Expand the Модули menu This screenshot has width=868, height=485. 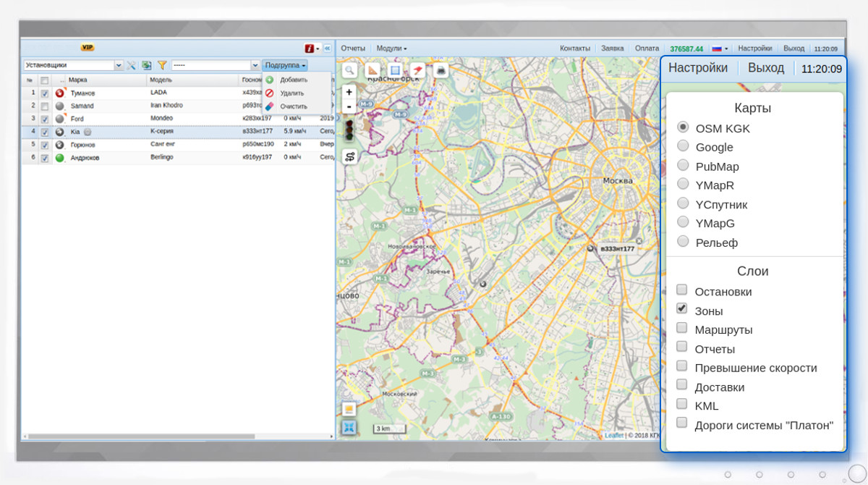pos(391,48)
